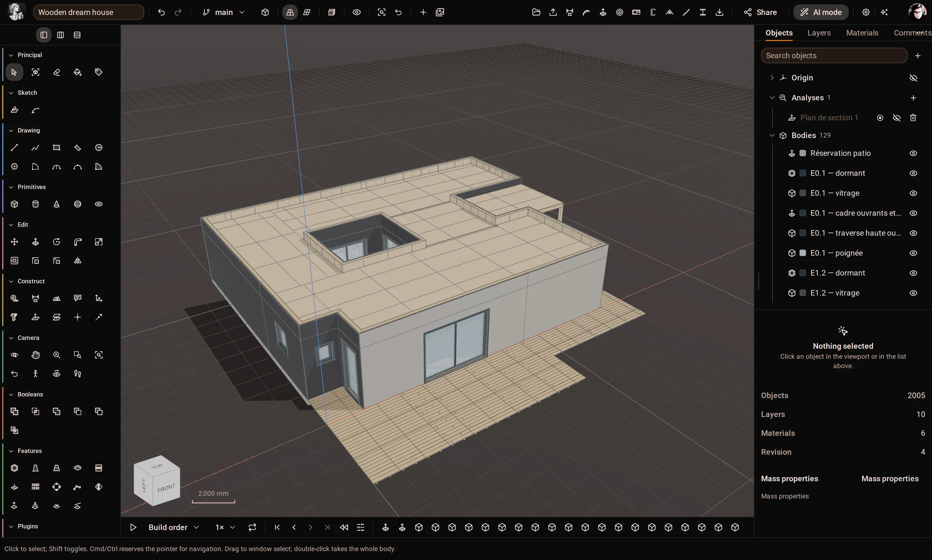Show the hidden Origin item
932x560 pixels.
(913, 78)
